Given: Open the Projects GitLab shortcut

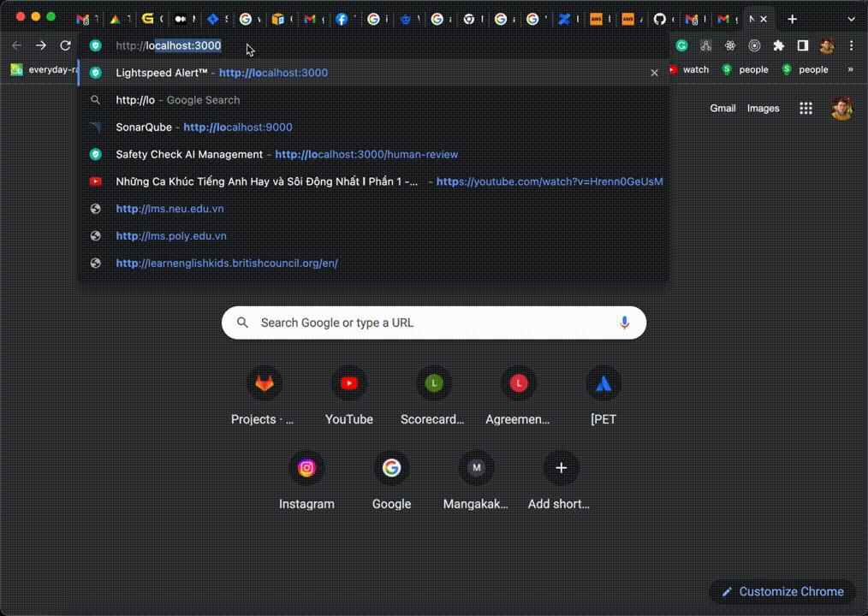Looking at the screenshot, I should coord(264,396).
